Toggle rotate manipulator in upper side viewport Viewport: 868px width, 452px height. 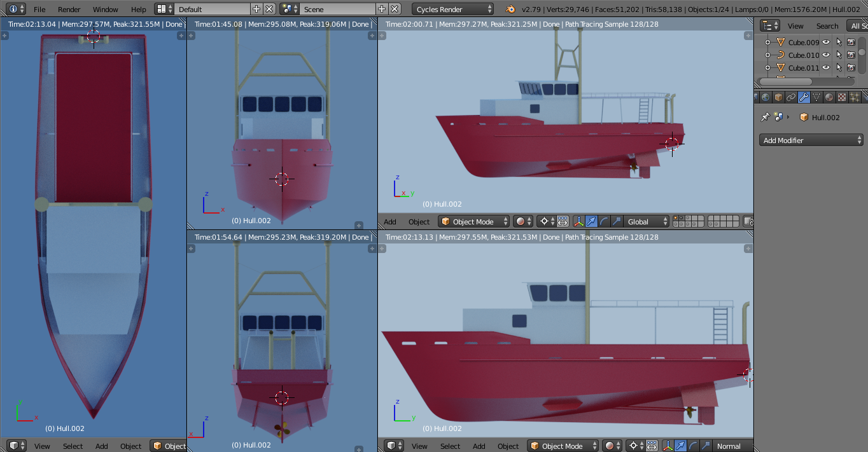(604, 221)
